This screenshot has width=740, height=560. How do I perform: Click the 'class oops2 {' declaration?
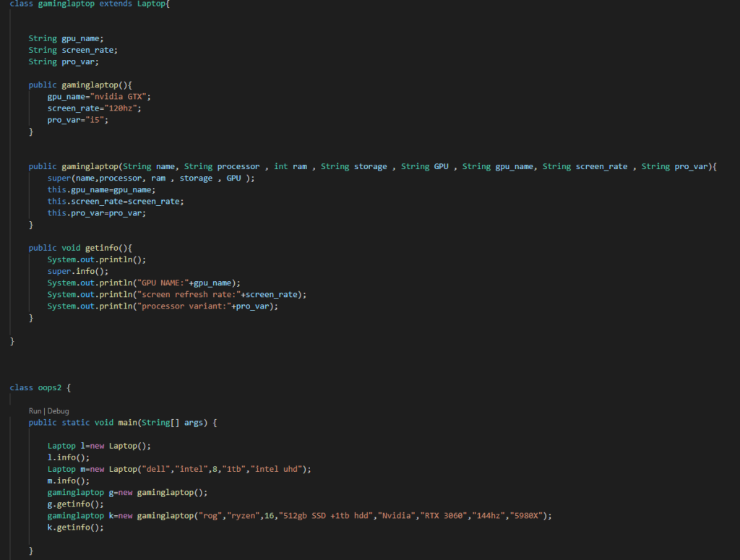40,388
